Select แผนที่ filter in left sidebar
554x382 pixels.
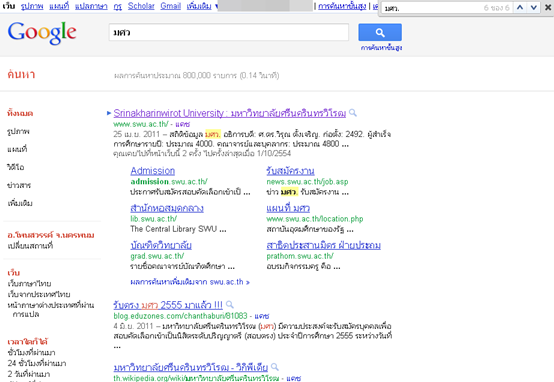click(x=17, y=149)
